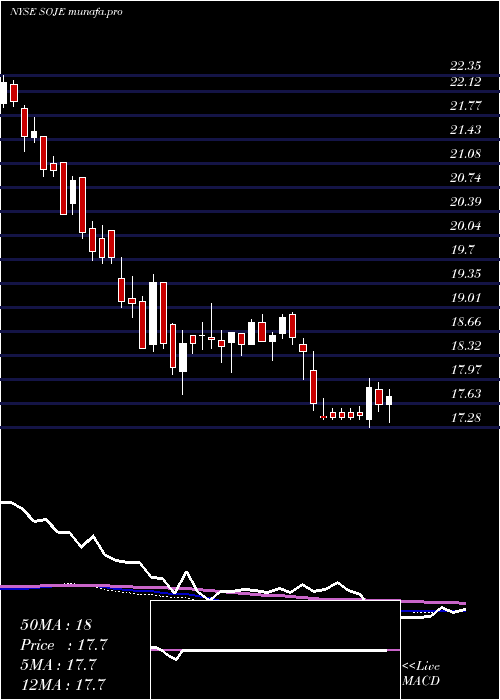
Task: Click the 50MA : 18 readout
Action: tap(56, 625)
